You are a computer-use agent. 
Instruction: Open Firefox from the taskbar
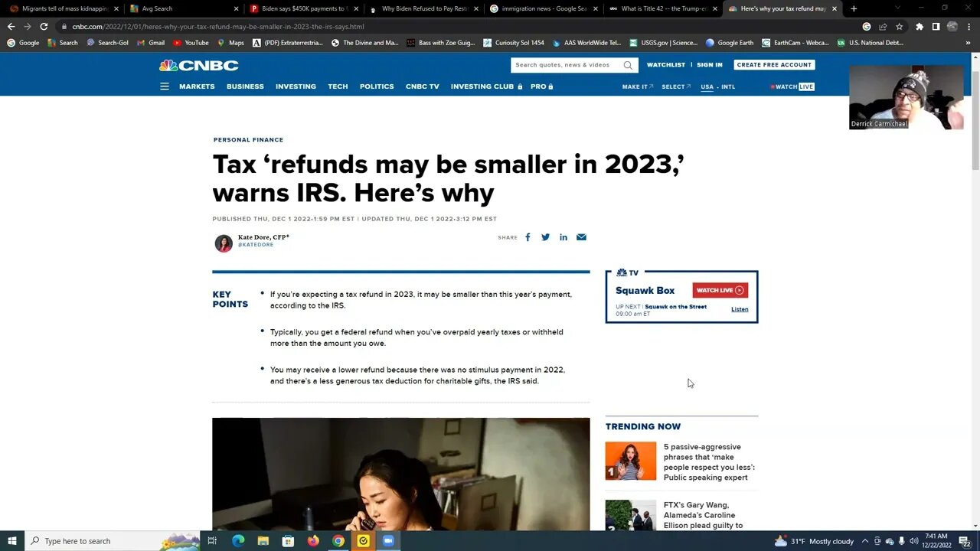pyautogui.click(x=313, y=541)
